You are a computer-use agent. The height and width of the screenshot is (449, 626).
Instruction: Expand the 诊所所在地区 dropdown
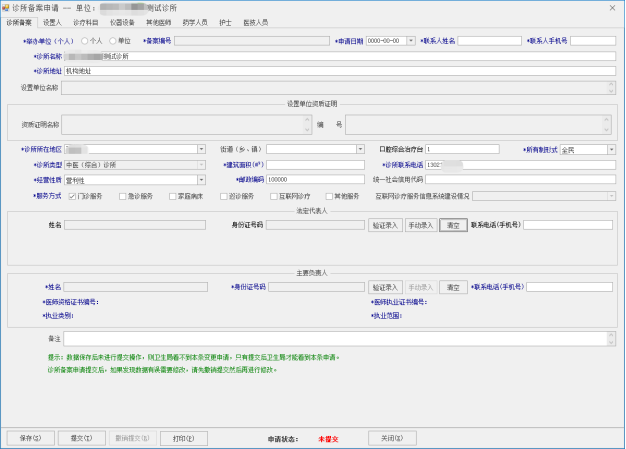[x=201, y=149]
